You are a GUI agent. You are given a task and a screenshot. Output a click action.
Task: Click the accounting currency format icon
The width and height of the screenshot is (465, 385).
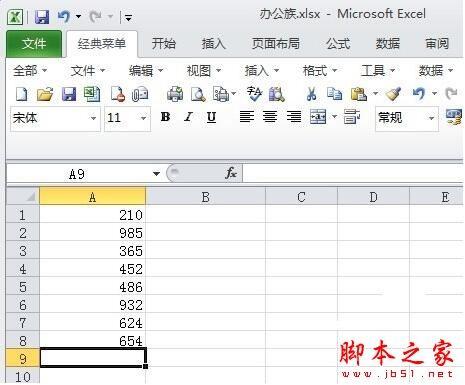(454, 117)
